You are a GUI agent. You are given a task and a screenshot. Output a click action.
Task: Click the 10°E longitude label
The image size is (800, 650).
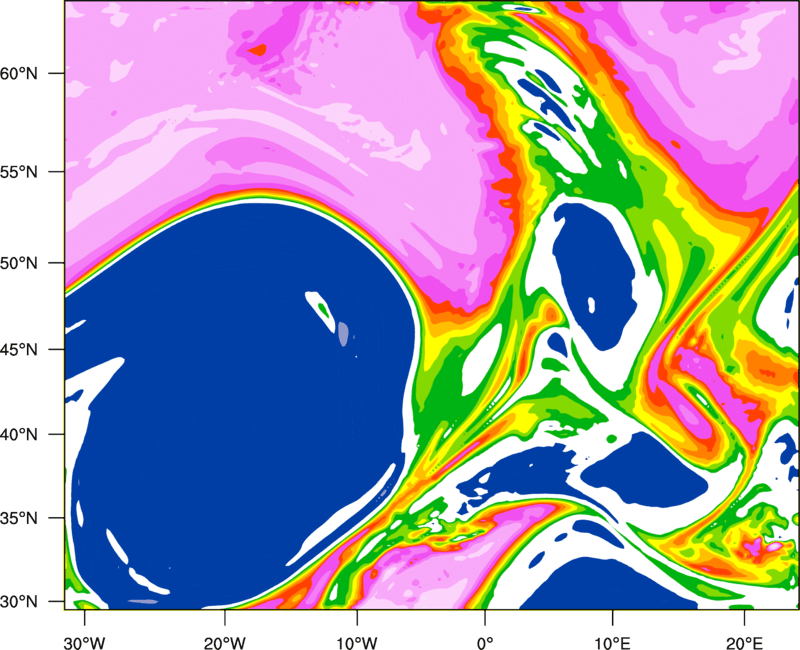pos(612,643)
